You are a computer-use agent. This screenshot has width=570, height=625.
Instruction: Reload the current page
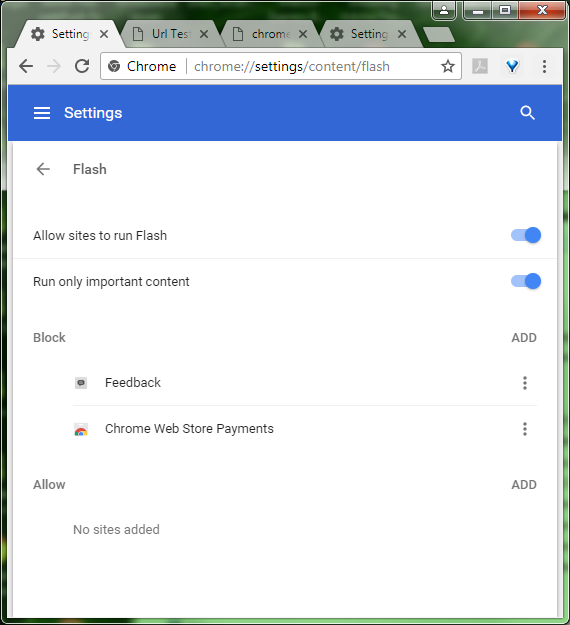pos(82,66)
